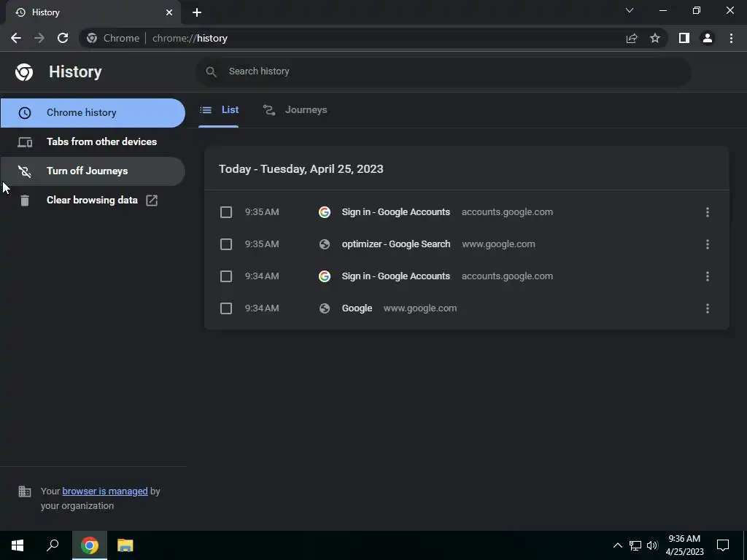The width and height of the screenshot is (747, 560).
Task: Open the side panel icon
Action: [684, 38]
